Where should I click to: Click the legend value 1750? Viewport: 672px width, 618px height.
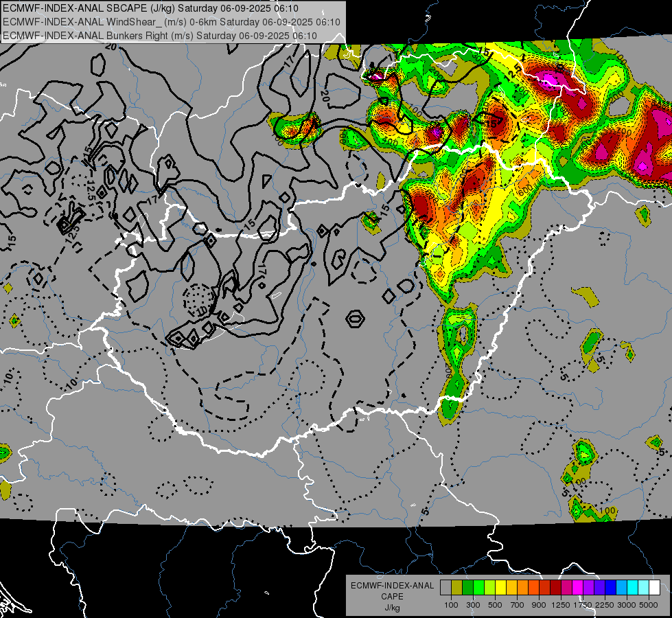pos(583,605)
